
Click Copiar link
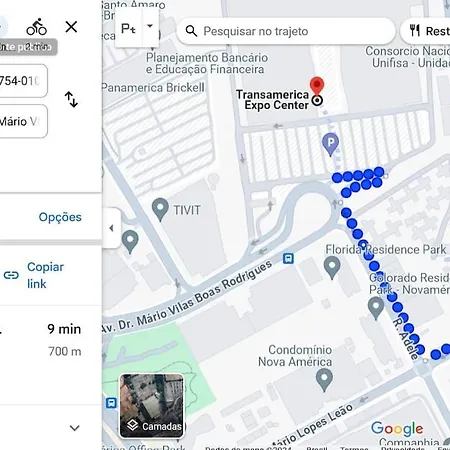(45, 275)
